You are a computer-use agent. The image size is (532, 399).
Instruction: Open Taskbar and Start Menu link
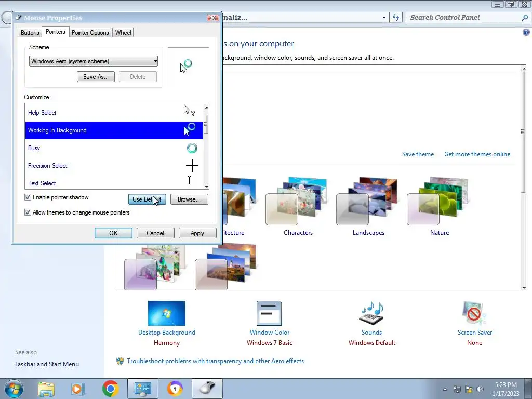coord(46,364)
